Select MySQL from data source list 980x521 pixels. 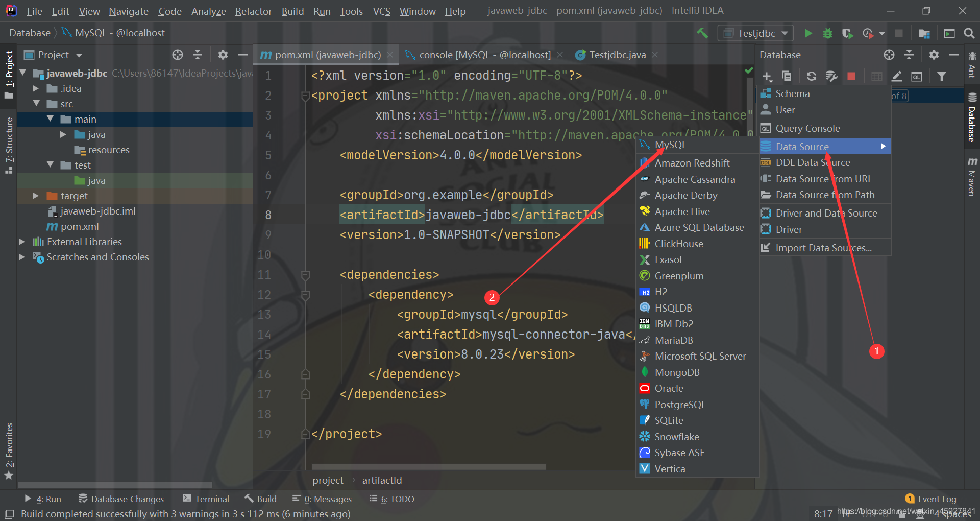pyautogui.click(x=697, y=145)
